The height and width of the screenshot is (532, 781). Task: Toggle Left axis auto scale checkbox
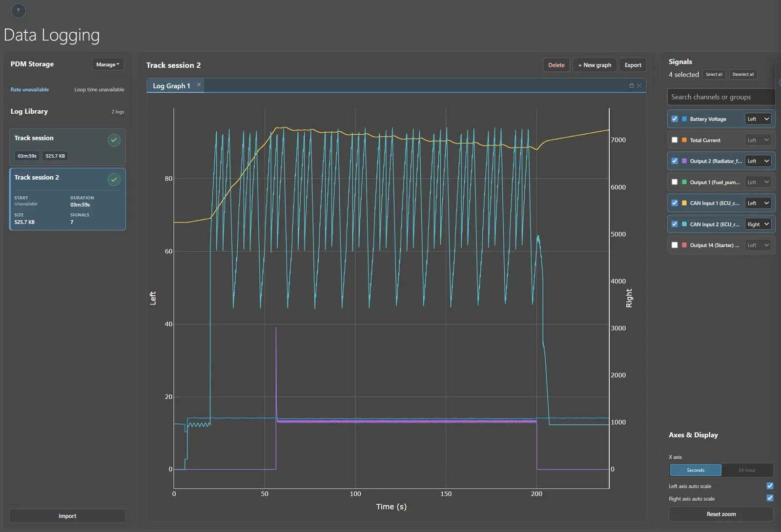(770, 486)
